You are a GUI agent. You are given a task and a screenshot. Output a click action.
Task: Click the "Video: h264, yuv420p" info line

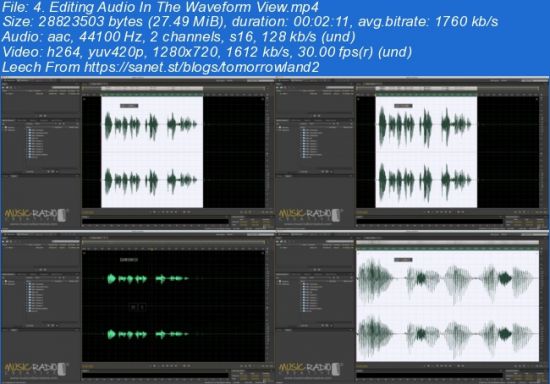[207, 52]
